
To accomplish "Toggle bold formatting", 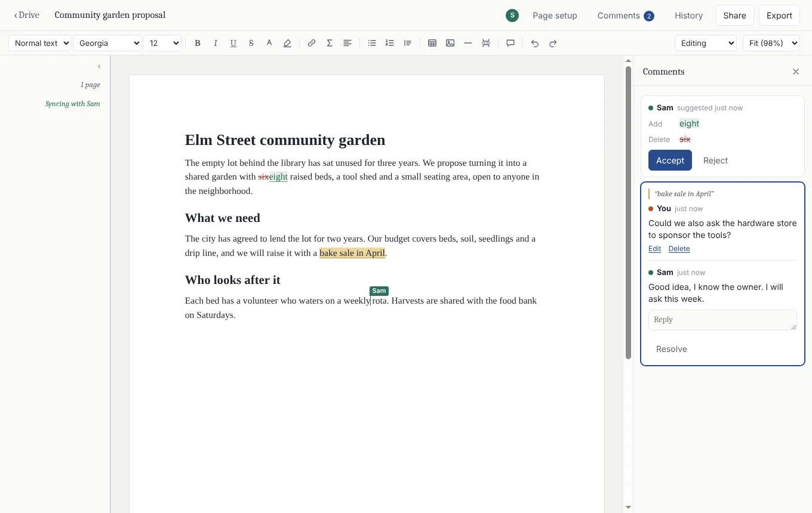I will (x=198, y=43).
